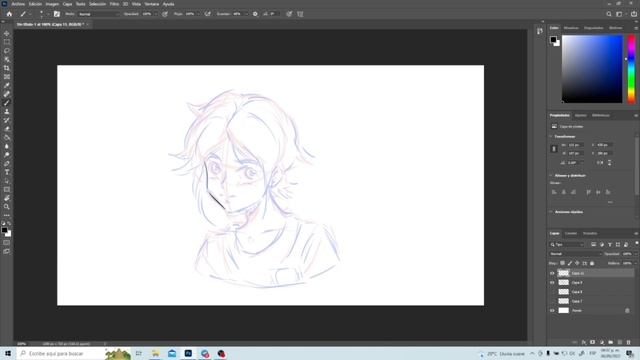Hide the Capa 11 layer
640x360 pixels.
(x=552, y=273)
